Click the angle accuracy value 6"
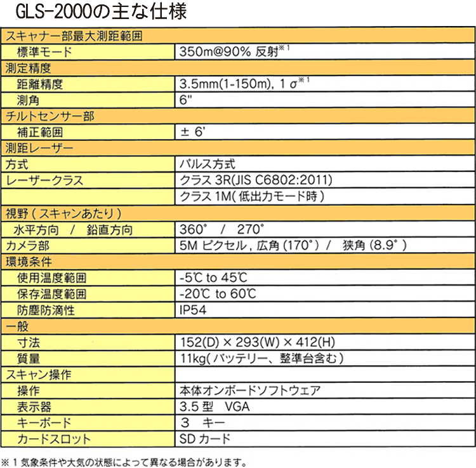 click(185, 100)
